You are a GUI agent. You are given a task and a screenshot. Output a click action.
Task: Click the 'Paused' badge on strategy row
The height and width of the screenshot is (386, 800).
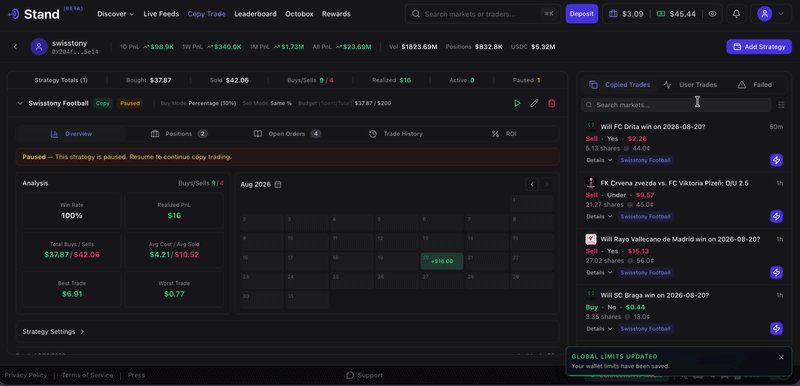[x=130, y=103]
